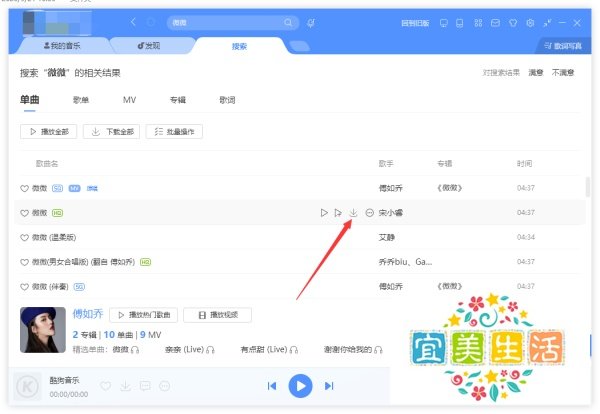Favorite the 微微(男女合唱版) song
This screenshot has height=414, width=600.
click(x=24, y=262)
